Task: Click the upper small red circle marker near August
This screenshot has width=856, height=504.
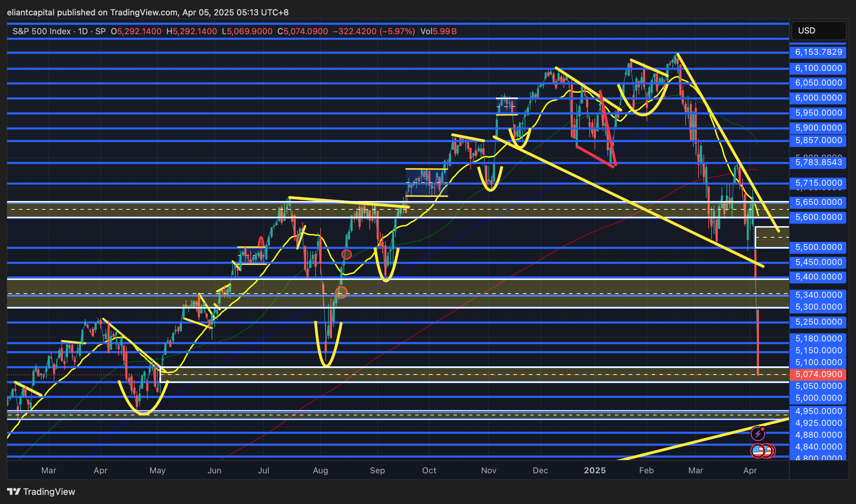Action: click(x=346, y=254)
